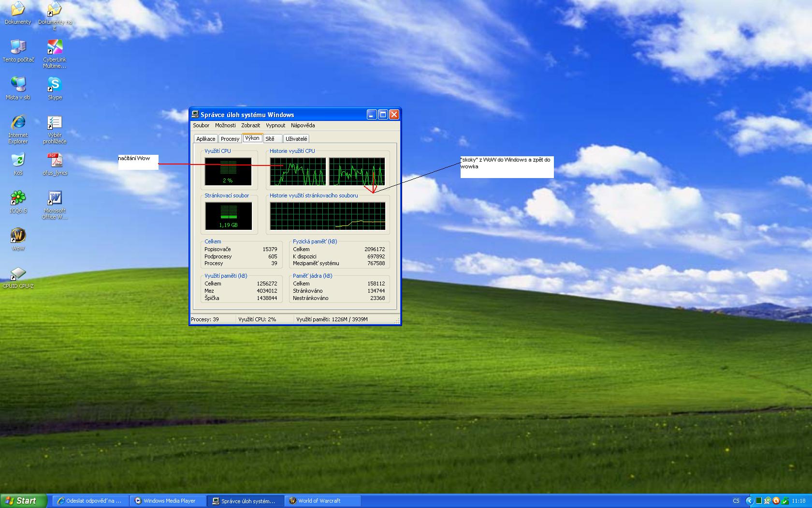Screen dimensions: 812x508
Task: Click the Skype desktop shortcut
Action: [x=55, y=85]
